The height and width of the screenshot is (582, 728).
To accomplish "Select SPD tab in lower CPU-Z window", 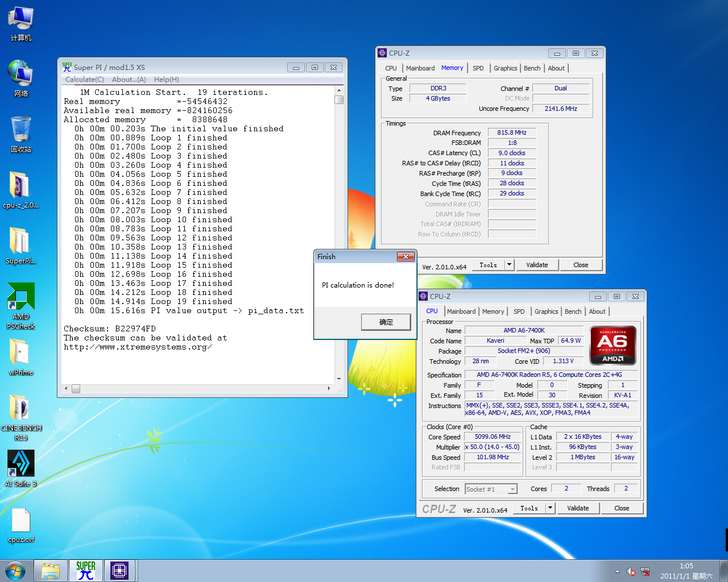I will coord(519,311).
